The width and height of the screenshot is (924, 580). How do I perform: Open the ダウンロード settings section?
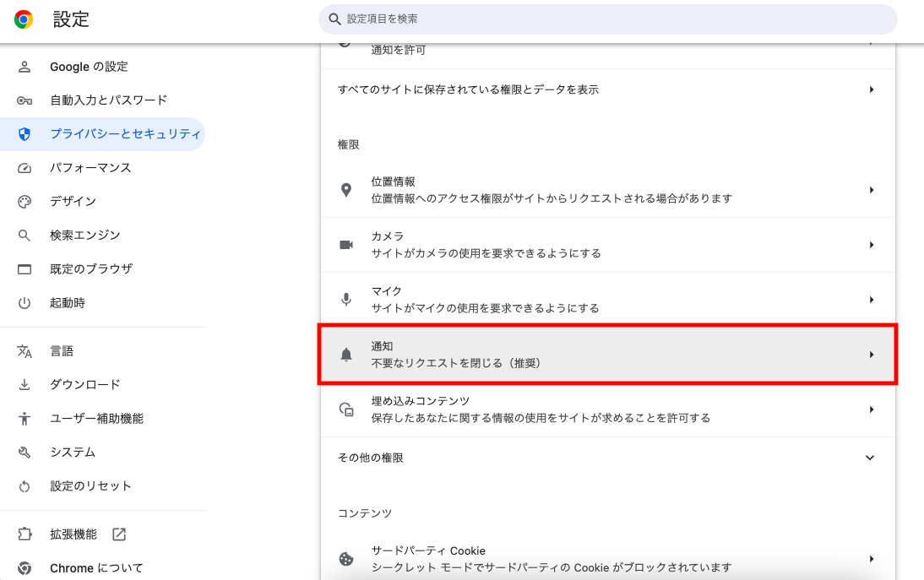point(84,385)
